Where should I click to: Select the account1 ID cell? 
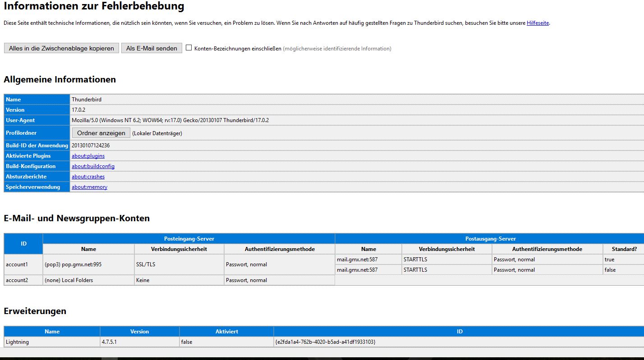click(x=17, y=264)
